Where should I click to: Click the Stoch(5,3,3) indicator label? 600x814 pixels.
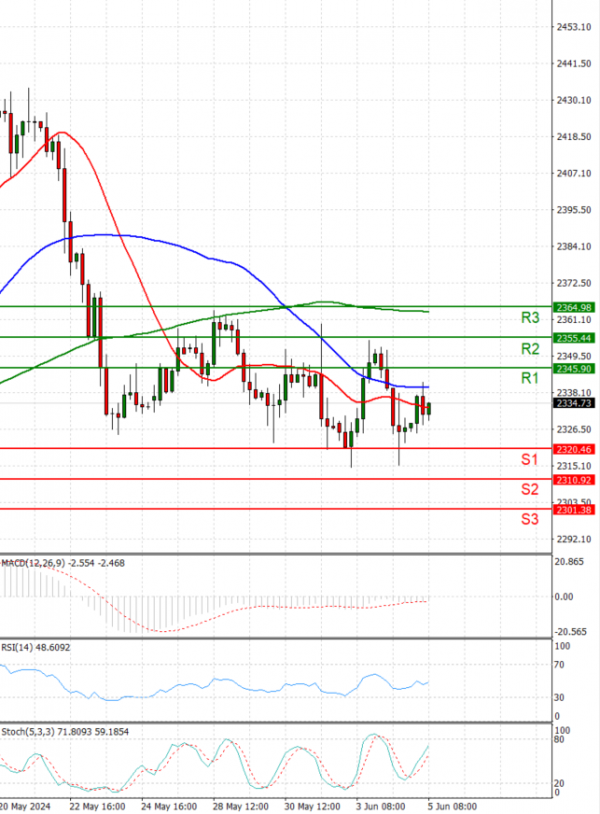[65, 732]
